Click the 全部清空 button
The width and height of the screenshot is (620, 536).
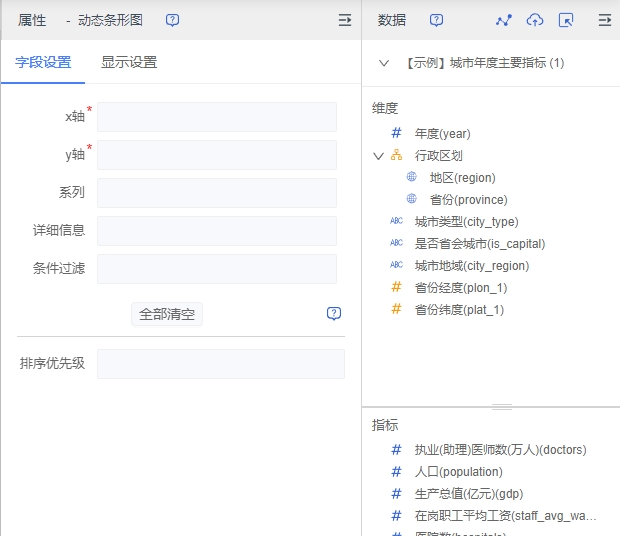point(167,314)
